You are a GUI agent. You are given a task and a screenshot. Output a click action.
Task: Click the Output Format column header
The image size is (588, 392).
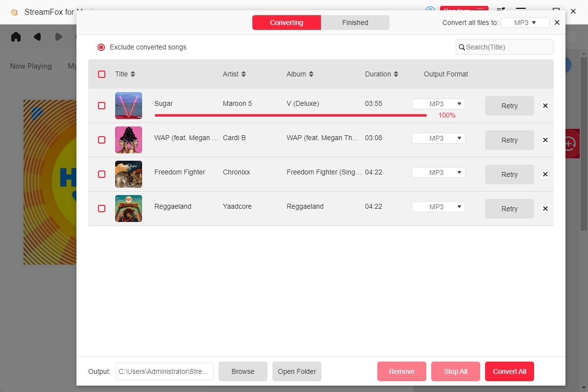tap(446, 74)
